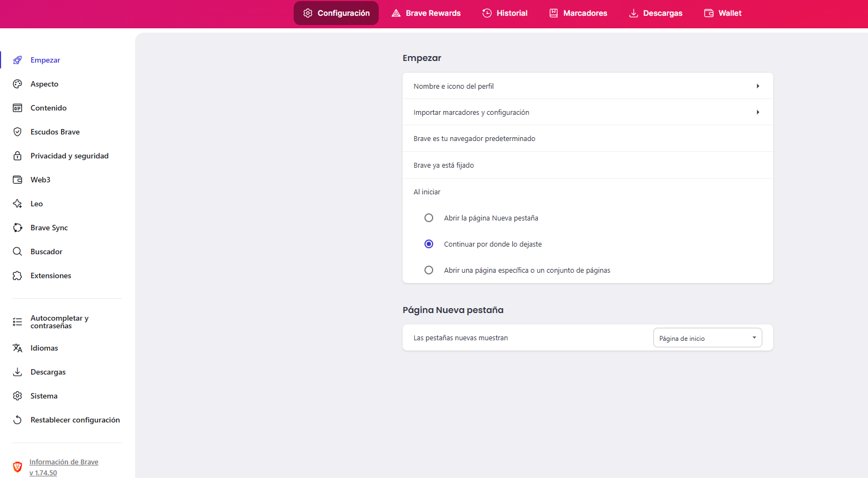Click the wallet icon in top Wallet tab
Viewport: 868px width, 478px height.
(x=709, y=13)
